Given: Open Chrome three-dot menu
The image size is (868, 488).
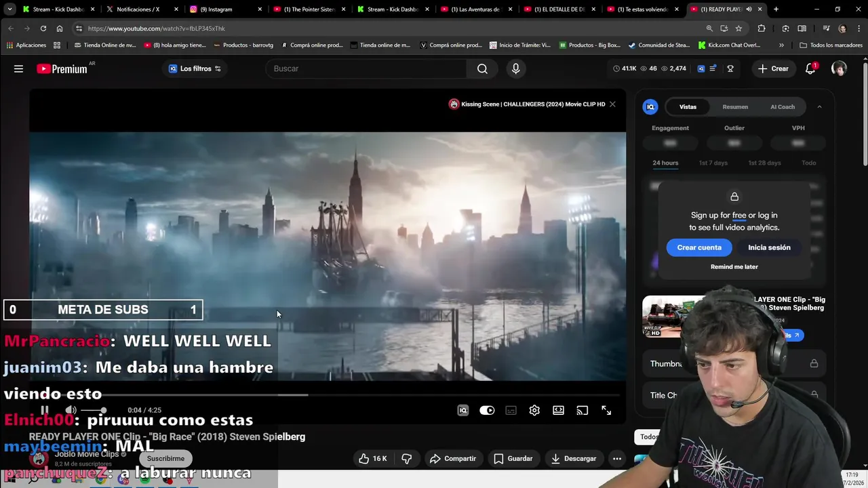Looking at the screenshot, I should (858, 28).
